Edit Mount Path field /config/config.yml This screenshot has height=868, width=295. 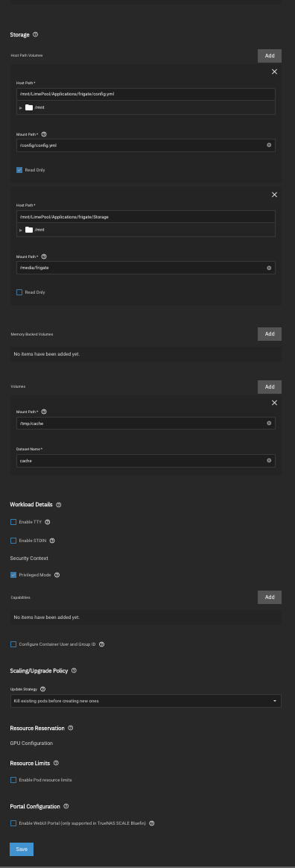pyautogui.click(x=145, y=145)
